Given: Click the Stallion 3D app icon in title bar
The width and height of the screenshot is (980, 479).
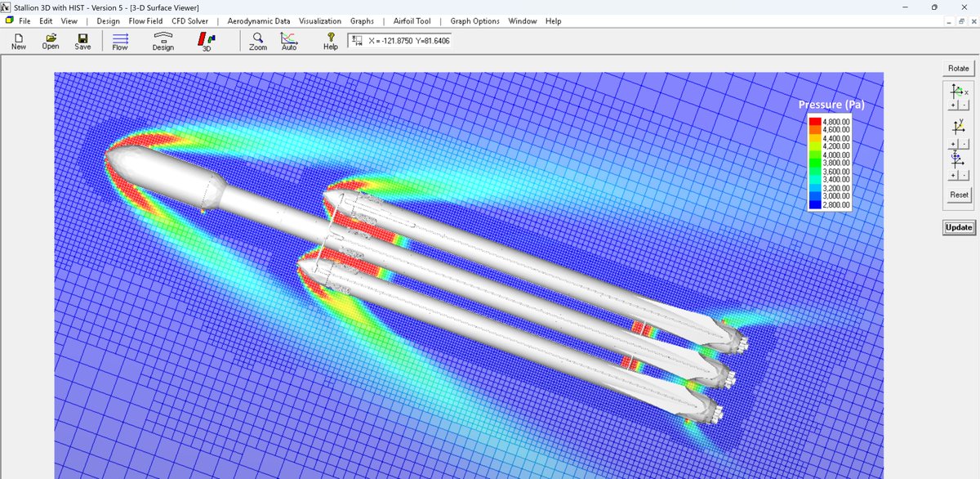Looking at the screenshot, I should [7, 7].
